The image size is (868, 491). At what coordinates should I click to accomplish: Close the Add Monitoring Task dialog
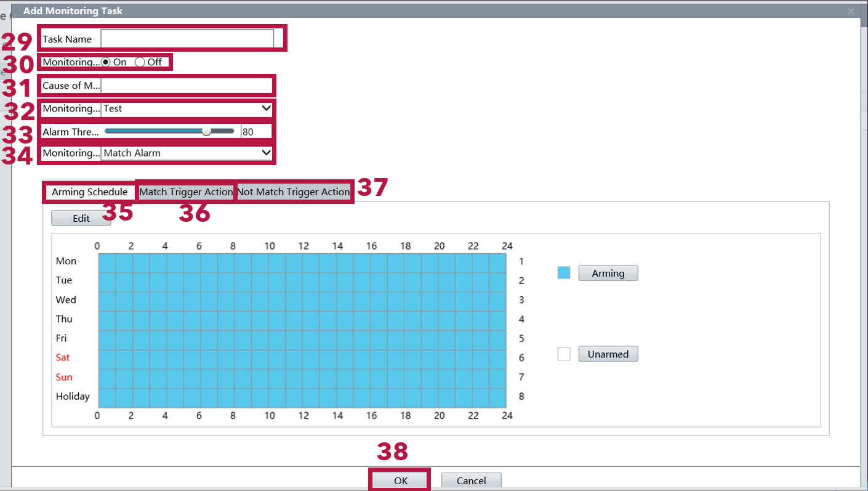(851, 11)
